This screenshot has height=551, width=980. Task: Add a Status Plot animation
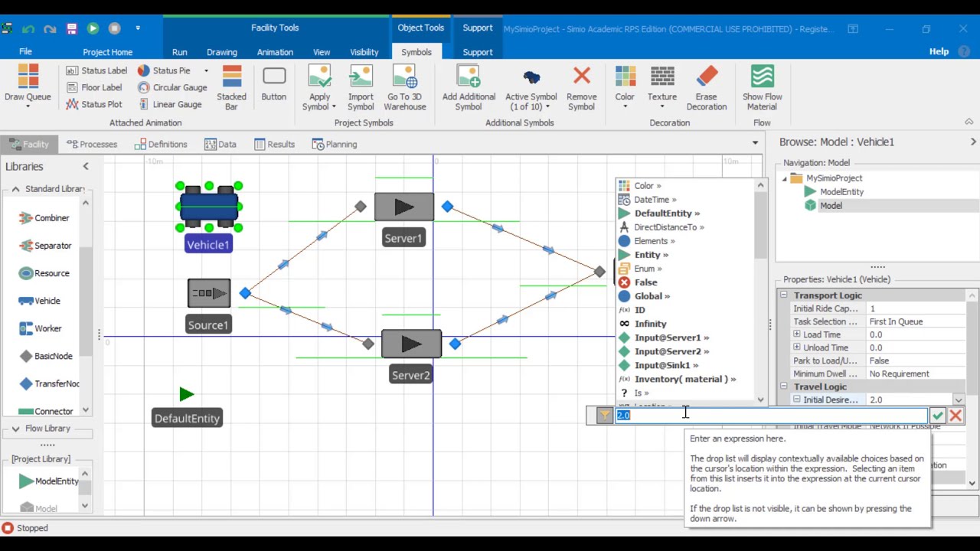click(x=93, y=104)
